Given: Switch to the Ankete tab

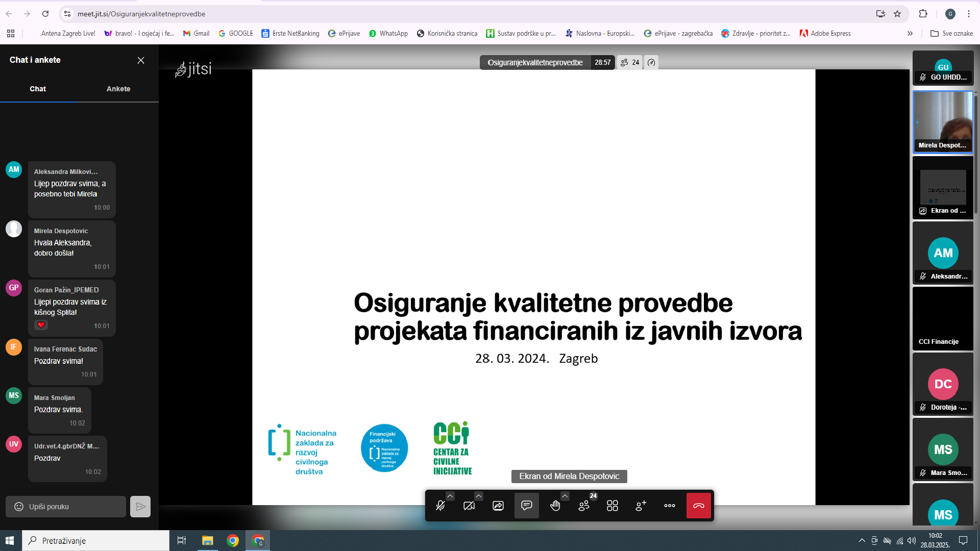Looking at the screenshot, I should [118, 89].
